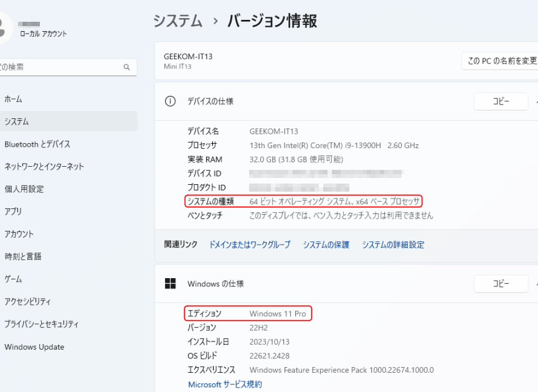Click the Windows logo beside Windows の仕様
The width and height of the screenshot is (538, 392).
pos(170,284)
